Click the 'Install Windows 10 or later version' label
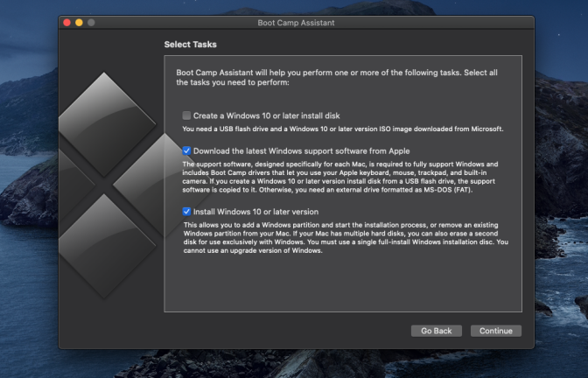Screen dimensions: 588x378 click(255, 212)
